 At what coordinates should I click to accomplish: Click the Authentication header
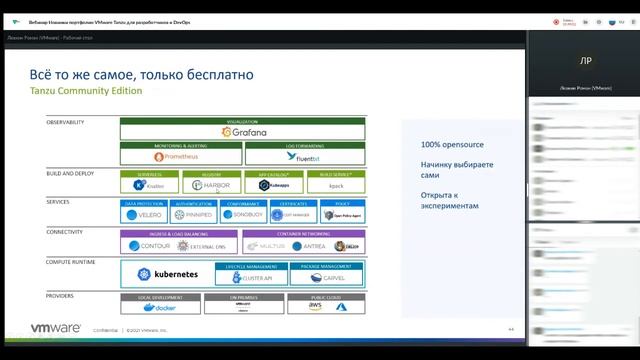[x=193, y=203]
